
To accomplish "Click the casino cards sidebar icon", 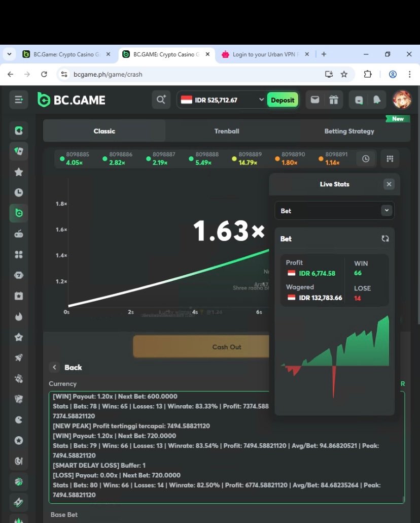I will (19, 151).
